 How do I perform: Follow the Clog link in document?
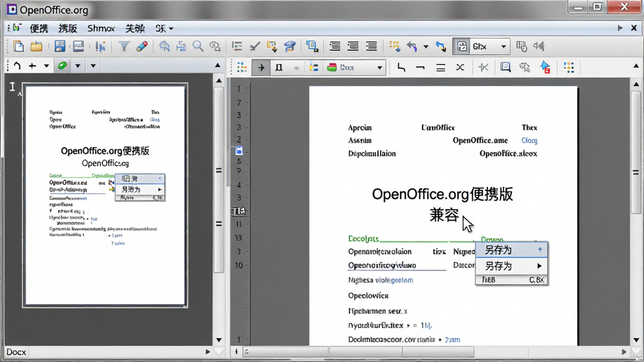pos(529,140)
